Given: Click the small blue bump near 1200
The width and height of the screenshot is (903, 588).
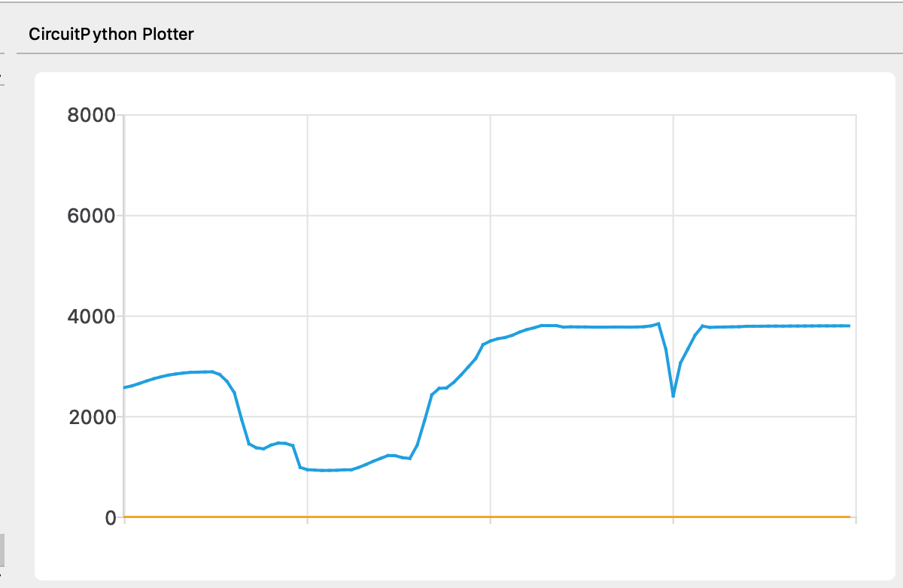Looking at the screenshot, I should [x=391, y=455].
